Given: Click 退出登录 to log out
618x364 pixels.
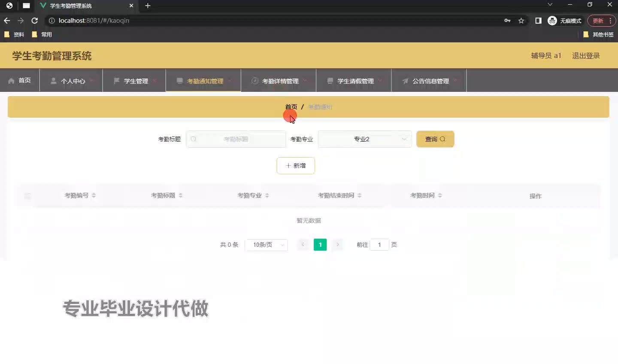Looking at the screenshot, I should tap(585, 56).
